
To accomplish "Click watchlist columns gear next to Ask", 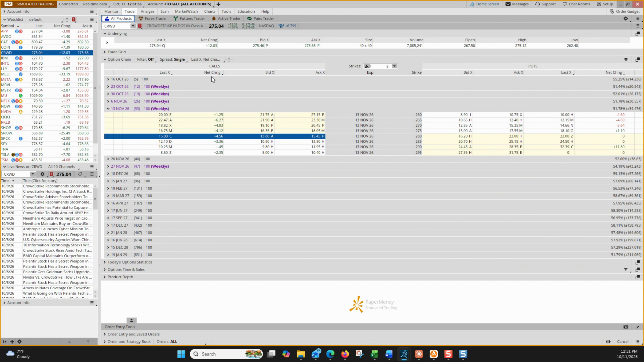I will pos(91,26).
